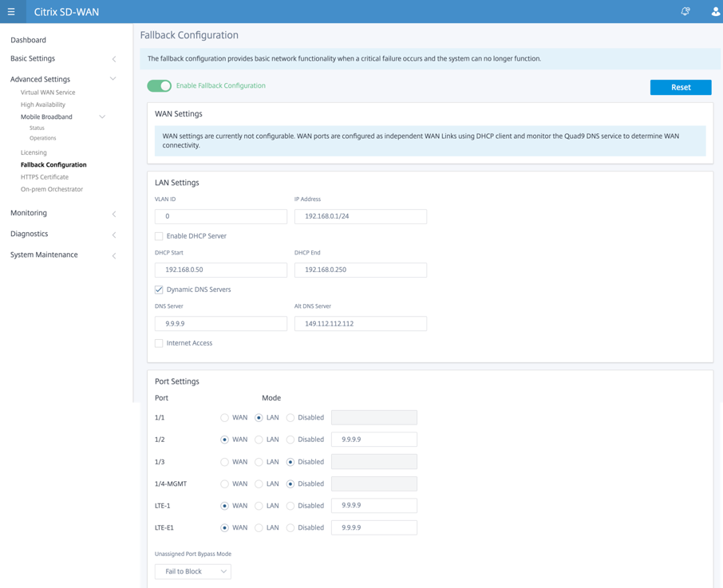This screenshot has width=723, height=588.
Task: Open the hamburger navigation menu
Action: (x=11, y=11)
